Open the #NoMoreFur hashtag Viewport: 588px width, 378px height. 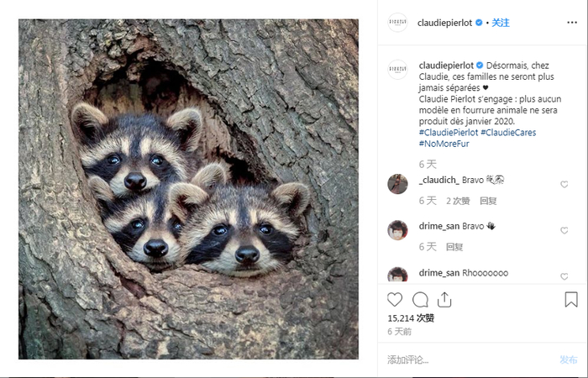(x=444, y=144)
